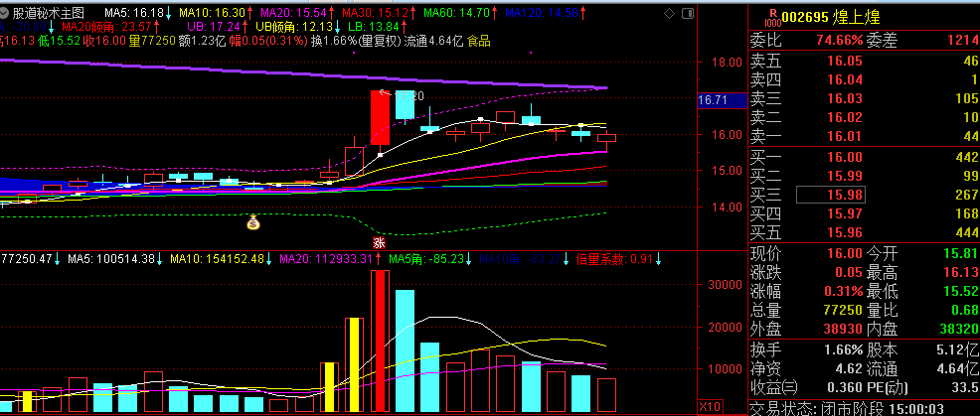Select the 买二 15.99 order row
The width and height of the screenshot is (980, 416).
coord(864,176)
